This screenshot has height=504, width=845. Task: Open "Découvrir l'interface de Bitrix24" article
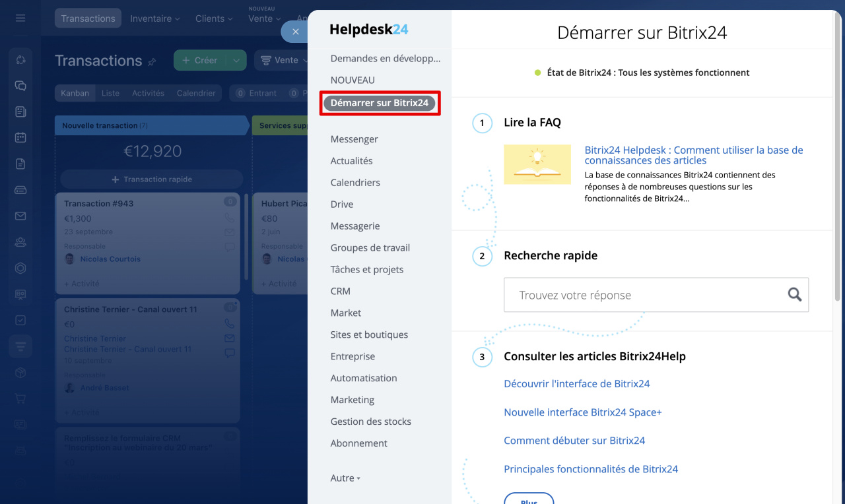[x=576, y=384]
